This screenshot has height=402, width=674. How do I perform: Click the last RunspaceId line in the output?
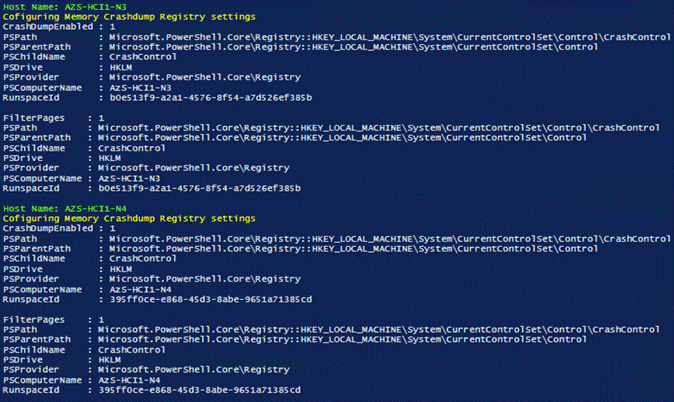[198, 389]
